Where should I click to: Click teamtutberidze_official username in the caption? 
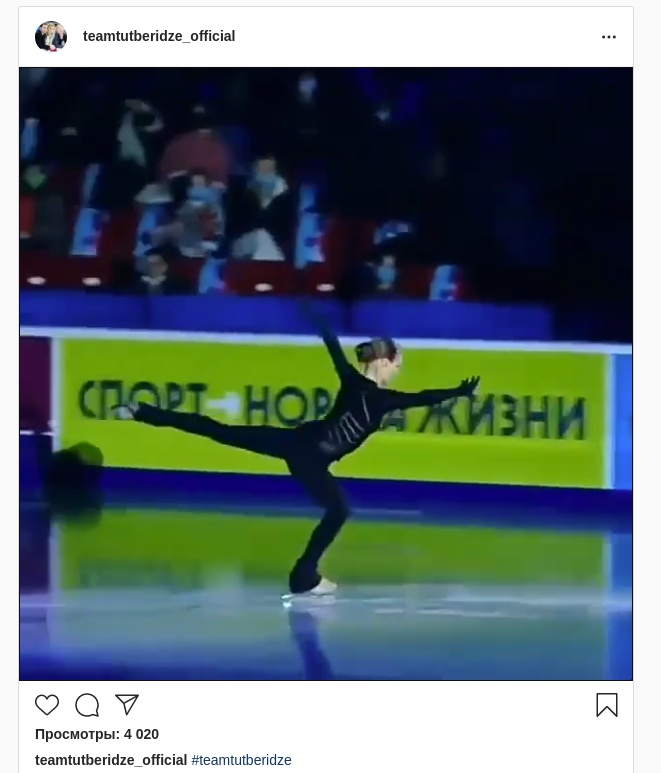pos(111,760)
